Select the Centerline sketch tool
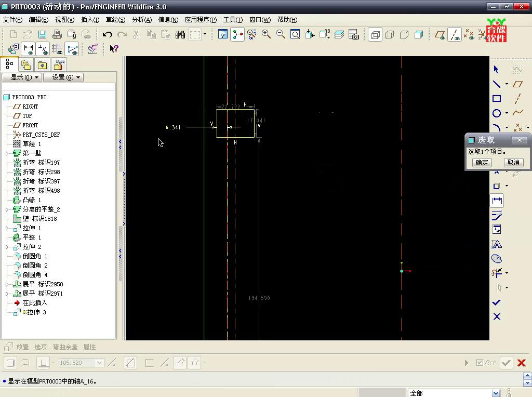Screen dimensions: 532x397 point(517,99)
